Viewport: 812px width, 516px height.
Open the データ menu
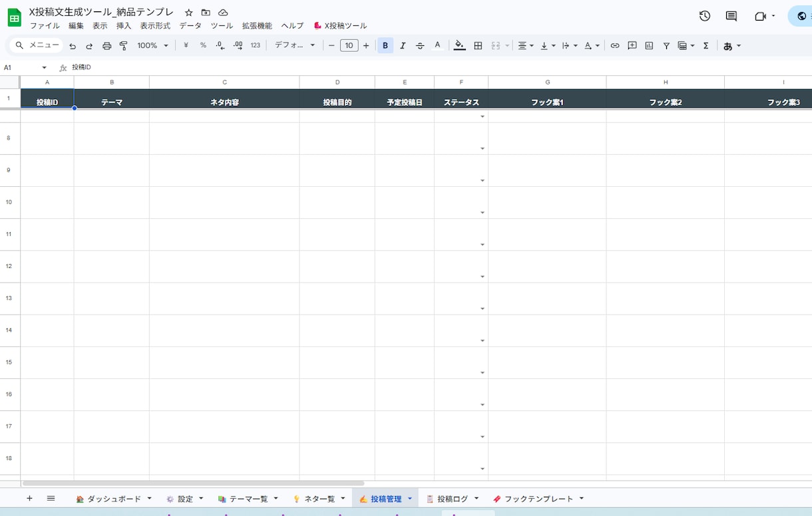click(190, 26)
